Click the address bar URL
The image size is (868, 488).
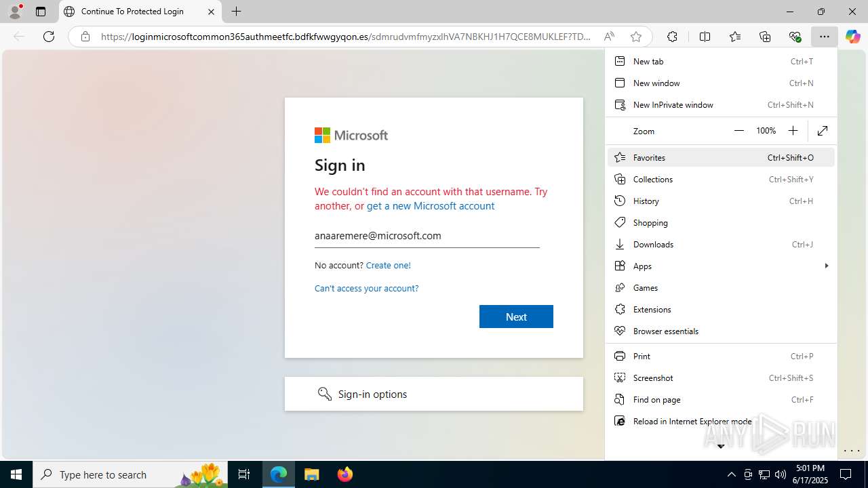click(x=346, y=37)
